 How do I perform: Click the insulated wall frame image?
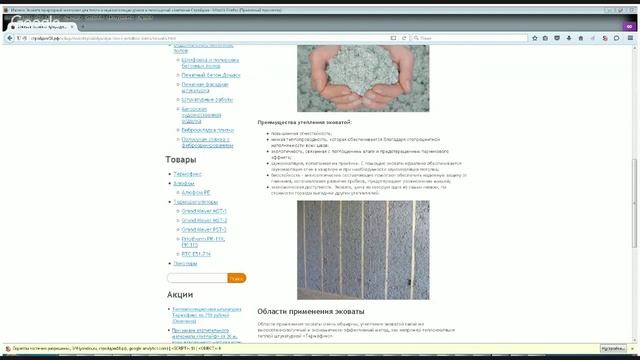tap(363, 250)
